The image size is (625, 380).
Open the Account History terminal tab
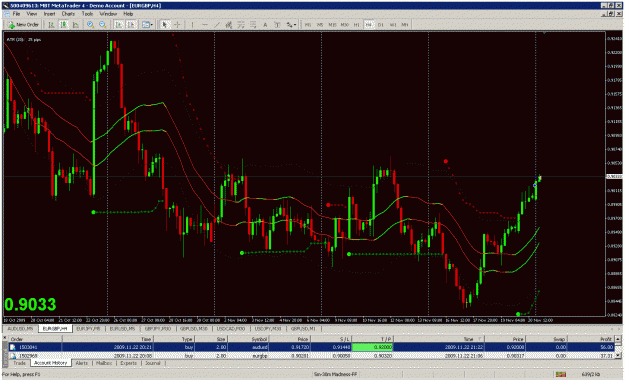(x=51, y=363)
